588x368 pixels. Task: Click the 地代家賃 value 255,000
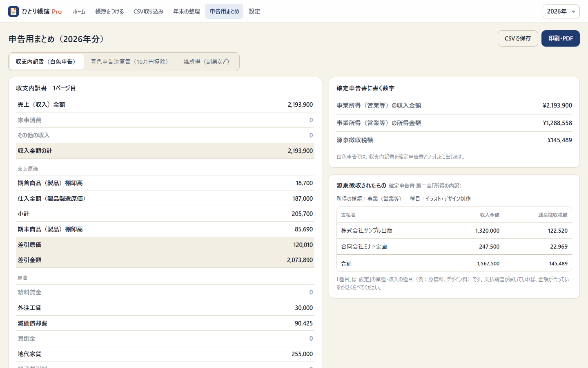coord(302,354)
